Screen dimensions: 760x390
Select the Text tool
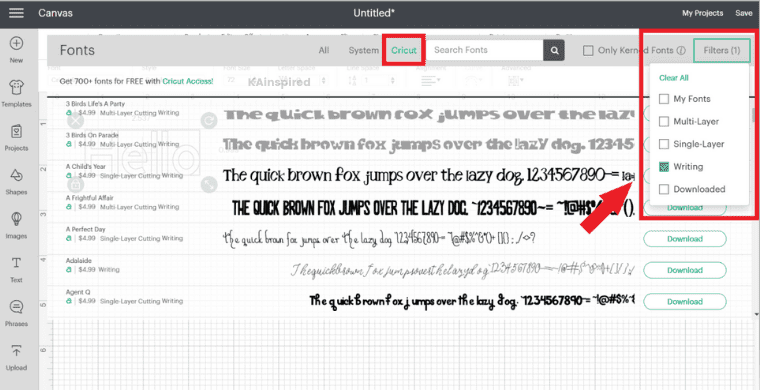coord(16,270)
